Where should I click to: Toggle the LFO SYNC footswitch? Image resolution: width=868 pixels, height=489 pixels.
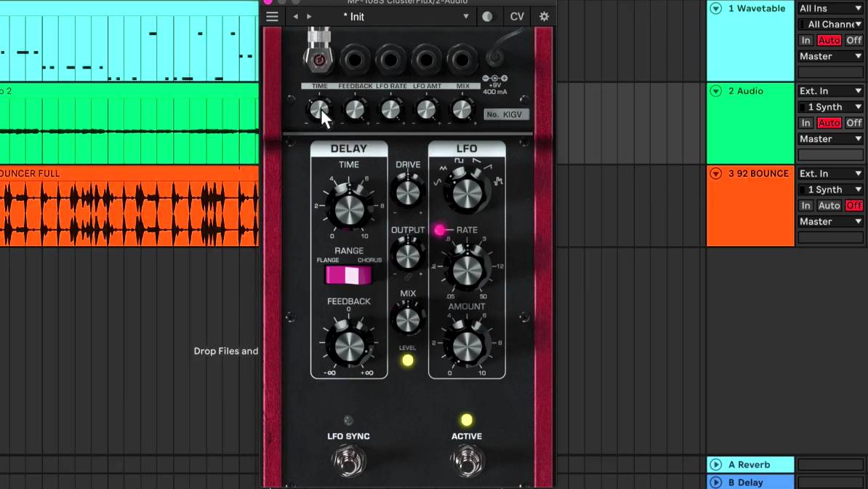click(349, 461)
